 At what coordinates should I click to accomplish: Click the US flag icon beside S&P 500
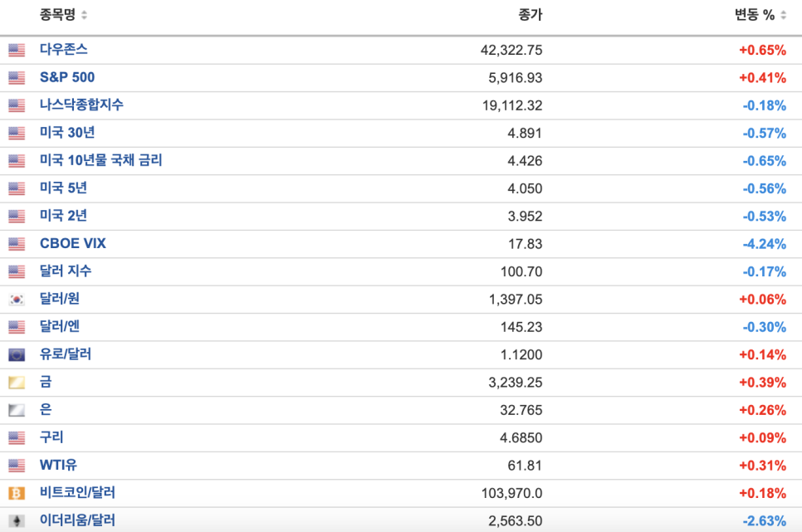17,78
